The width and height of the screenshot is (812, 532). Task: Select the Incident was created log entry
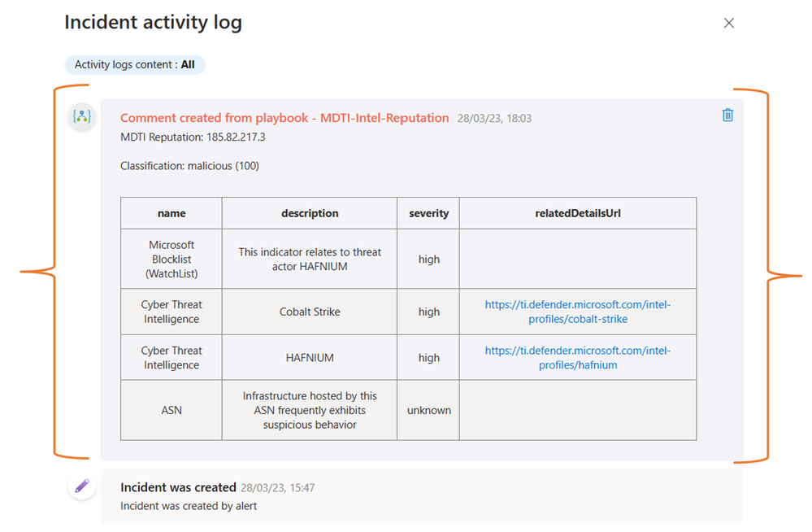(x=178, y=488)
